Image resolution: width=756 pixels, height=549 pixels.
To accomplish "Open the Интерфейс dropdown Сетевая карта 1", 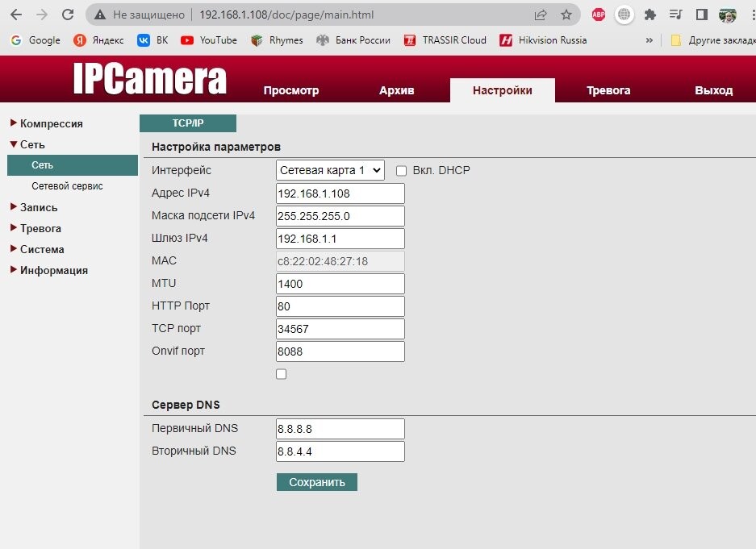I will click(x=330, y=170).
